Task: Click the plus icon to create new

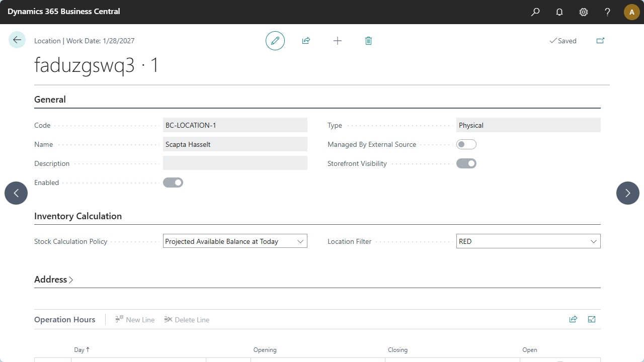Action: pyautogui.click(x=338, y=41)
